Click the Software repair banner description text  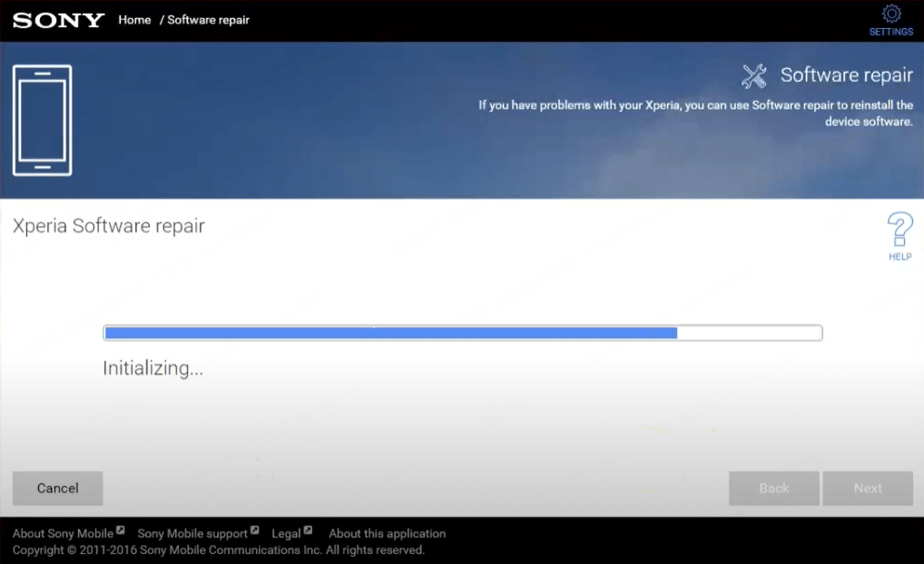(695, 114)
